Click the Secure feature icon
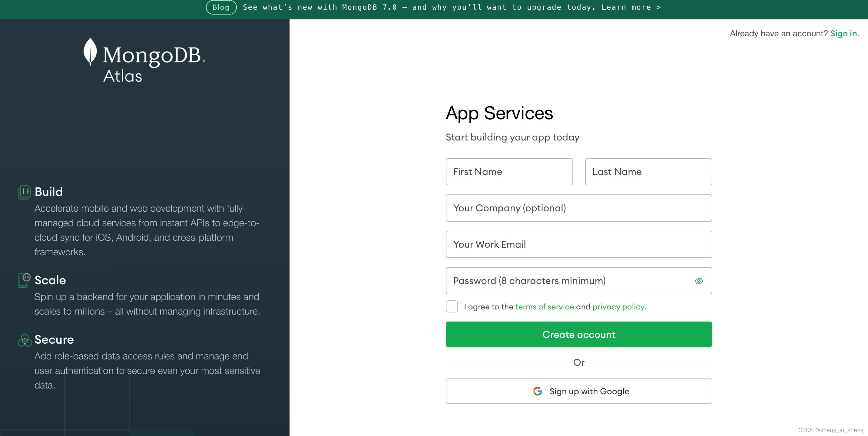Image resolution: width=868 pixels, height=436 pixels. click(x=25, y=340)
